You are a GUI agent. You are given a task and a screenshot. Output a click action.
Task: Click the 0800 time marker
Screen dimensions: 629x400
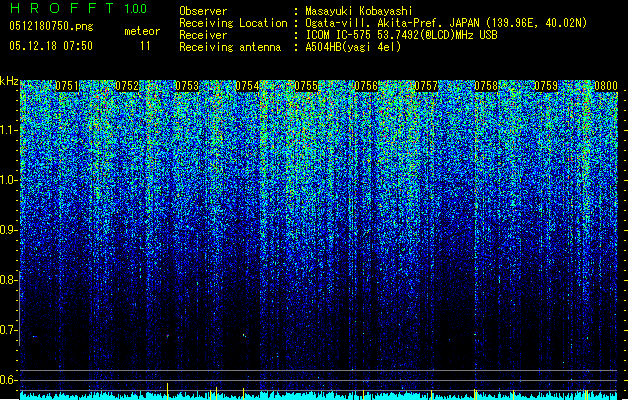tap(606, 86)
